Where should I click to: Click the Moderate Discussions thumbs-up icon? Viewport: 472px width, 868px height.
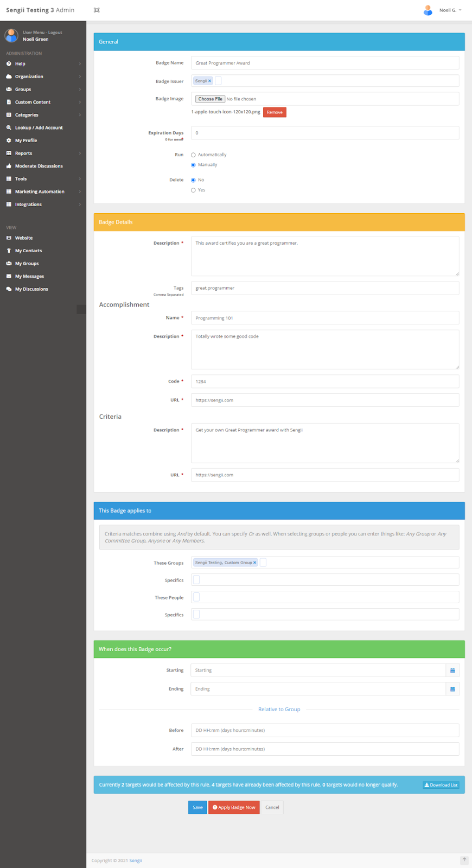pos(9,166)
